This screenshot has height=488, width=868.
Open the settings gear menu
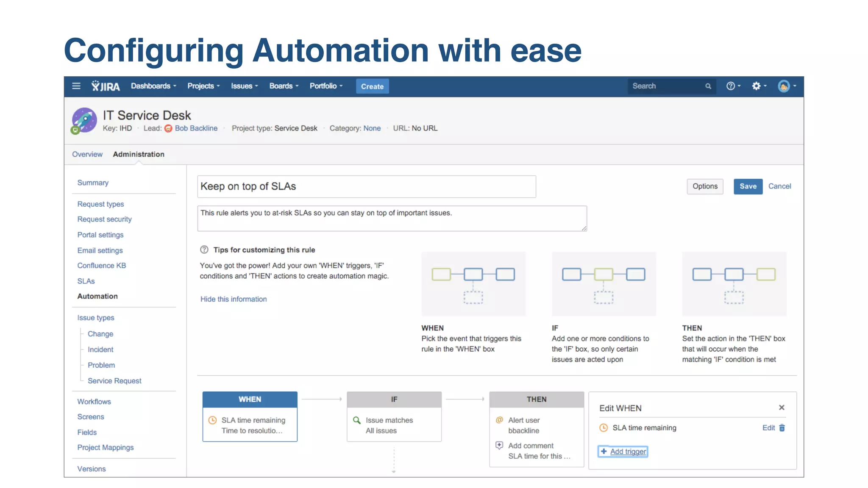click(759, 86)
